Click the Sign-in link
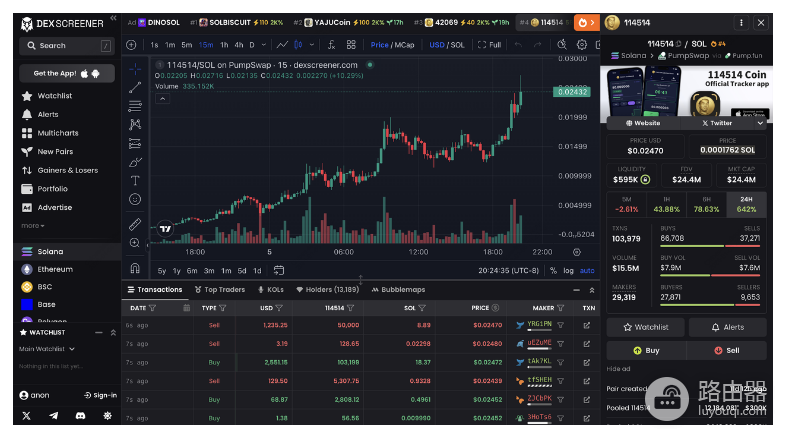Image resolution: width=785 pixels, height=439 pixels. pyautogui.click(x=100, y=395)
